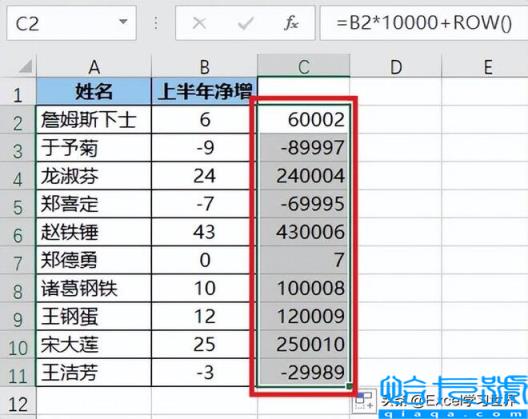Click cell with value -89997
528x419 pixels.
click(303, 148)
